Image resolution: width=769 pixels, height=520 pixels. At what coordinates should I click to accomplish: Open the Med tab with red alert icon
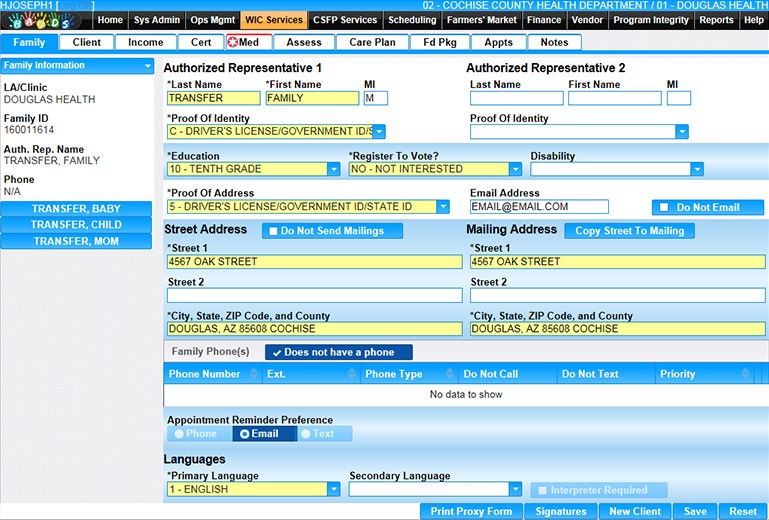249,42
